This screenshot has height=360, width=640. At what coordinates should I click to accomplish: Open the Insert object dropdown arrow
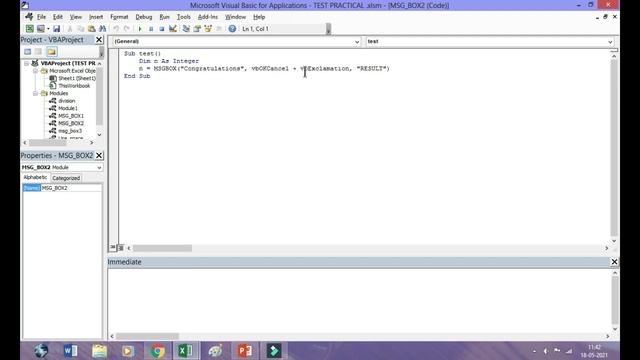[x=48, y=29]
